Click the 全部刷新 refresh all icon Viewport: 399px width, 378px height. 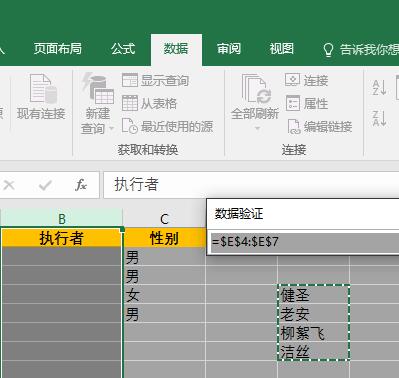coord(256,89)
